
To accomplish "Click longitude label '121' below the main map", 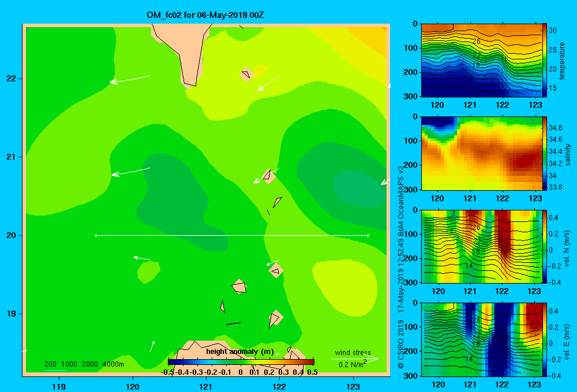I will (x=206, y=386).
